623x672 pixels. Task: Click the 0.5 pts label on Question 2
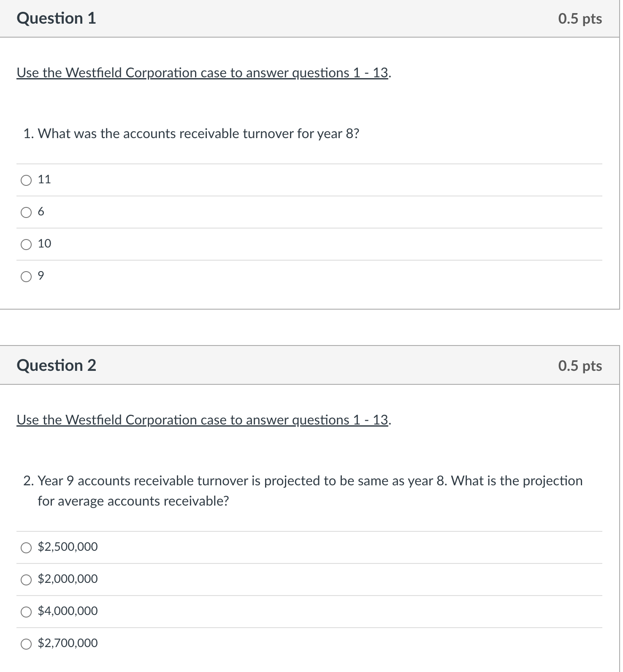[x=579, y=365]
